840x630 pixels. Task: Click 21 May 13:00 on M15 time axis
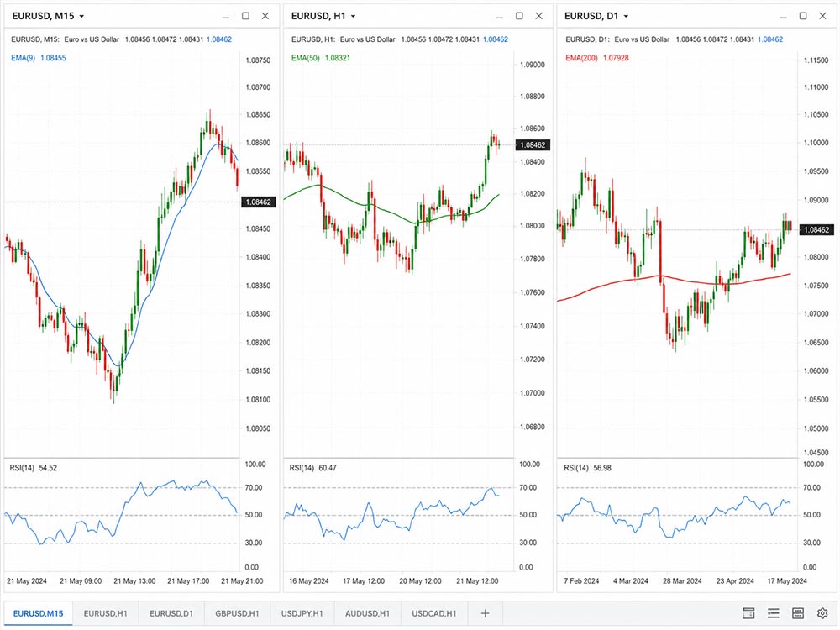134,580
